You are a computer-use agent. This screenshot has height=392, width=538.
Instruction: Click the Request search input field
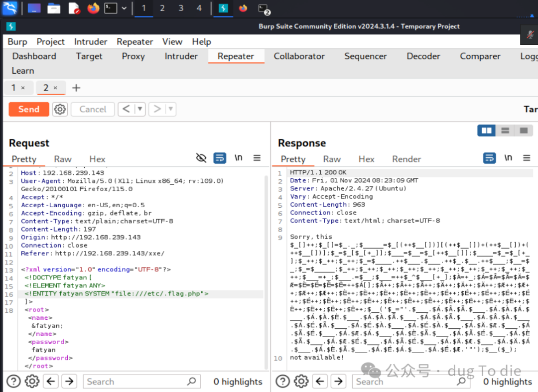click(x=141, y=382)
